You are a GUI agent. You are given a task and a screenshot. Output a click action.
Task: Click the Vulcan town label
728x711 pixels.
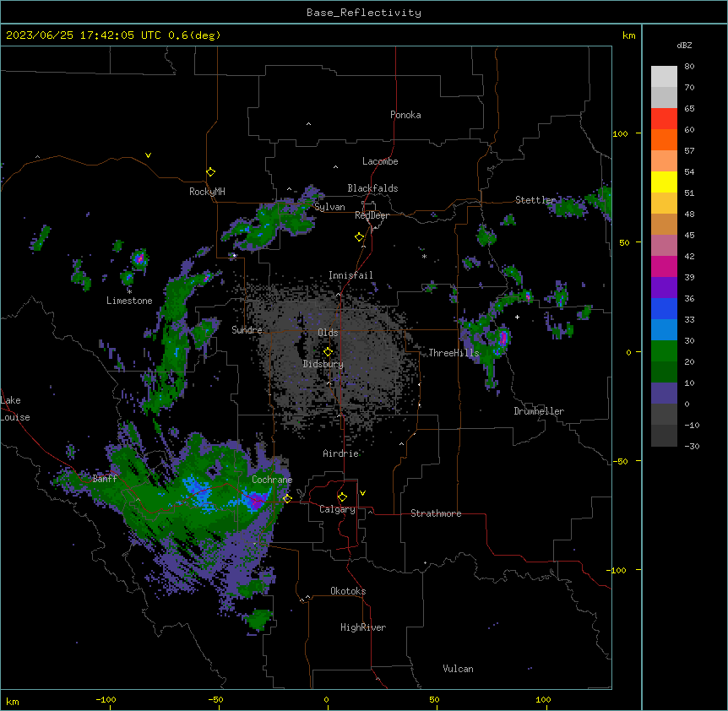(458, 669)
